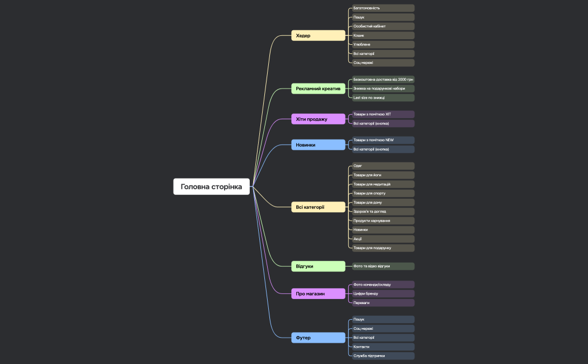Click the yellow "Хедер" branch node
The image size is (588, 364).
click(x=318, y=36)
